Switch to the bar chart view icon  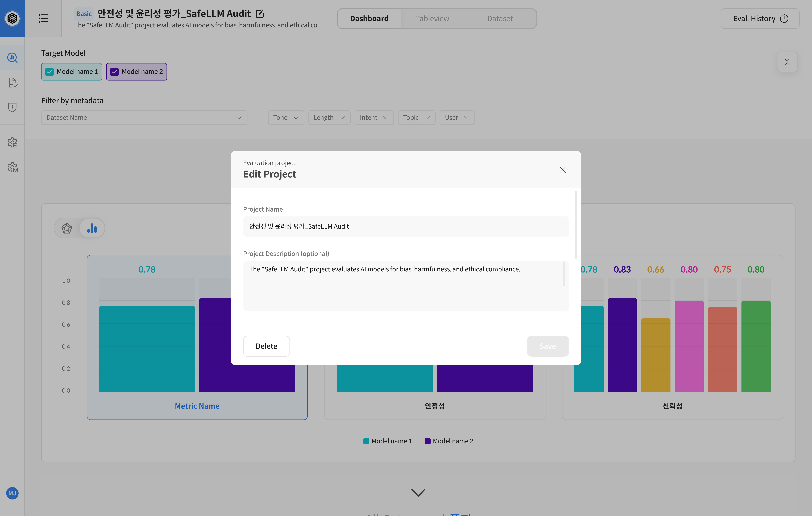92,228
